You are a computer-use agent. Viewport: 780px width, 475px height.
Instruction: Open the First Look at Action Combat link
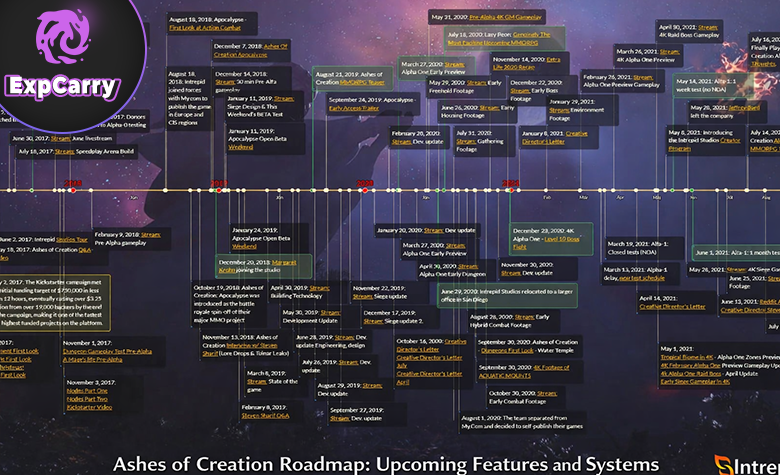click(x=205, y=28)
